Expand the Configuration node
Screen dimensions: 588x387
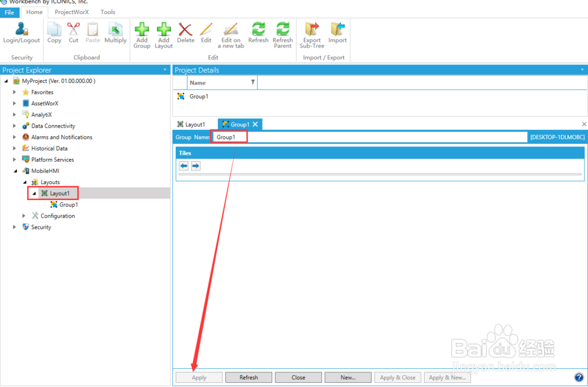tap(24, 216)
